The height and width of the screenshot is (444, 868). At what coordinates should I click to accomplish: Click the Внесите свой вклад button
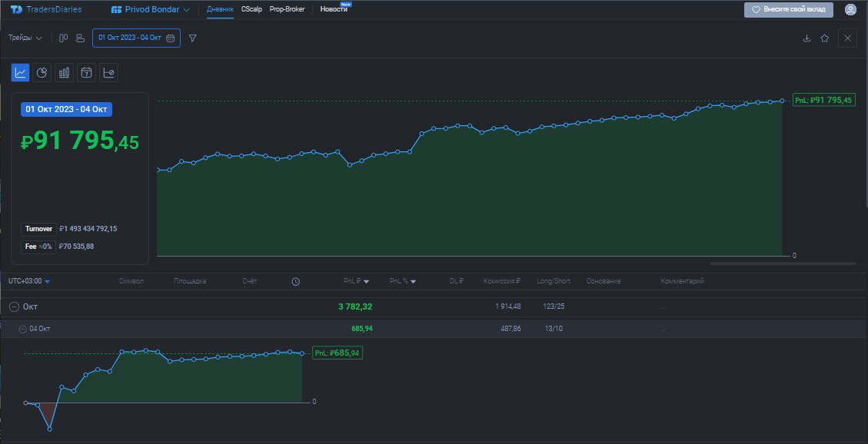tap(787, 9)
